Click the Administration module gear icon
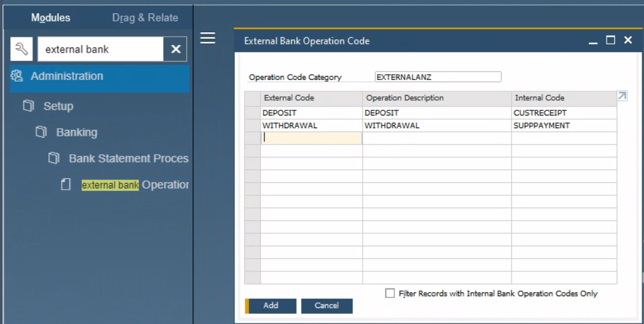Screen dimensions: 644x324 tap(16, 76)
